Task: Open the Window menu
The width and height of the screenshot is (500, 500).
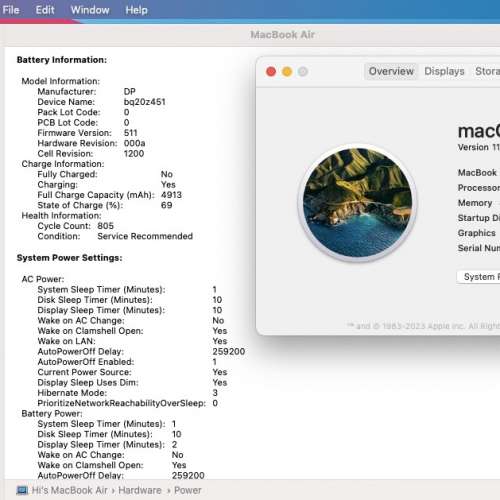Action: tap(90, 10)
